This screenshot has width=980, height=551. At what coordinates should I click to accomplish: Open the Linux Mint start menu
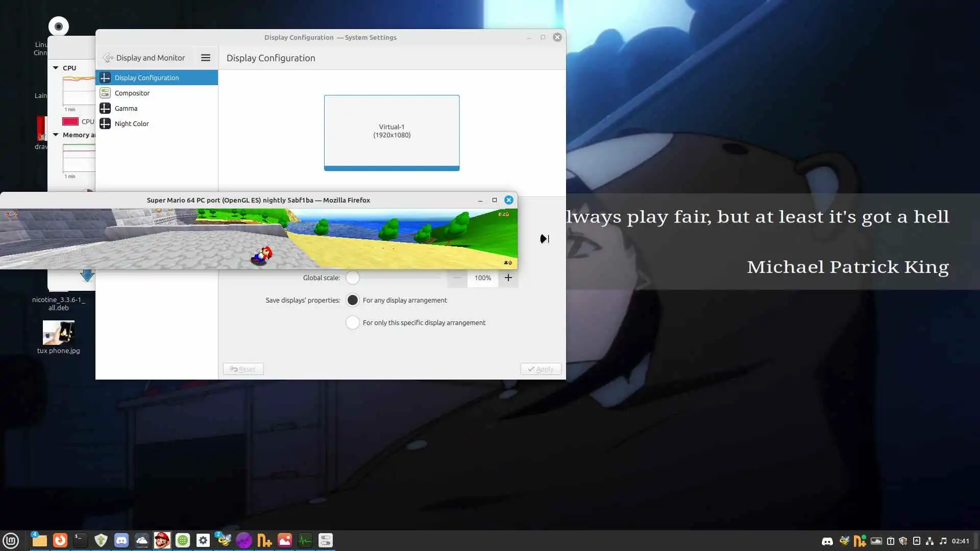tap(11, 540)
